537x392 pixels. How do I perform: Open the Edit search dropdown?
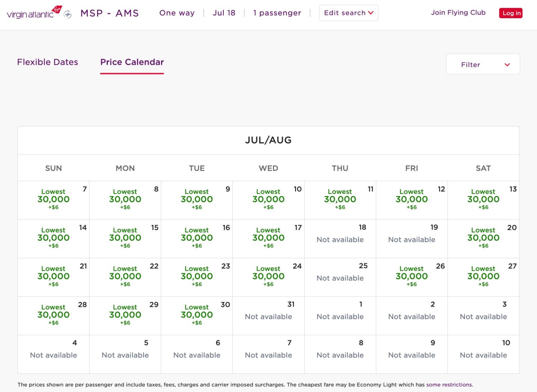(348, 13)
